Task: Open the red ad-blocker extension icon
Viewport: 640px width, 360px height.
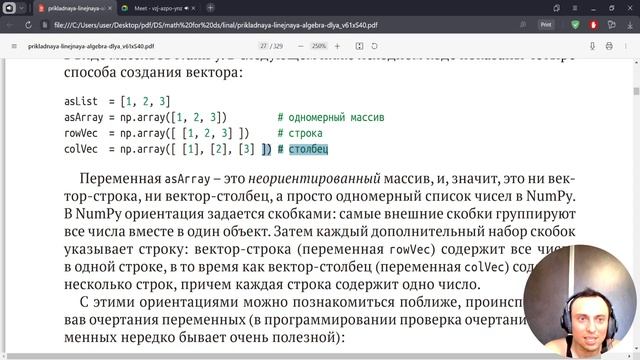Action: coord(593,25)
